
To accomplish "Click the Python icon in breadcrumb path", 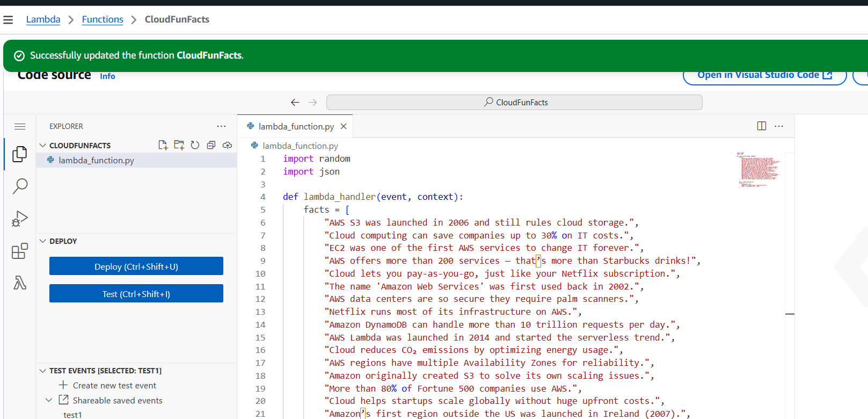I will tap(254, 146).
